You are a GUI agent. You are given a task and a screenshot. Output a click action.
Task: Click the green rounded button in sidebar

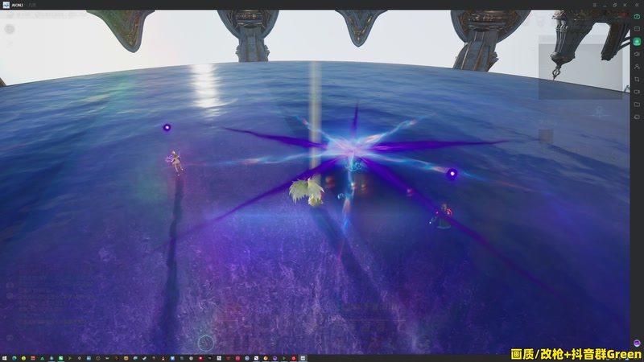click(637, 42)
